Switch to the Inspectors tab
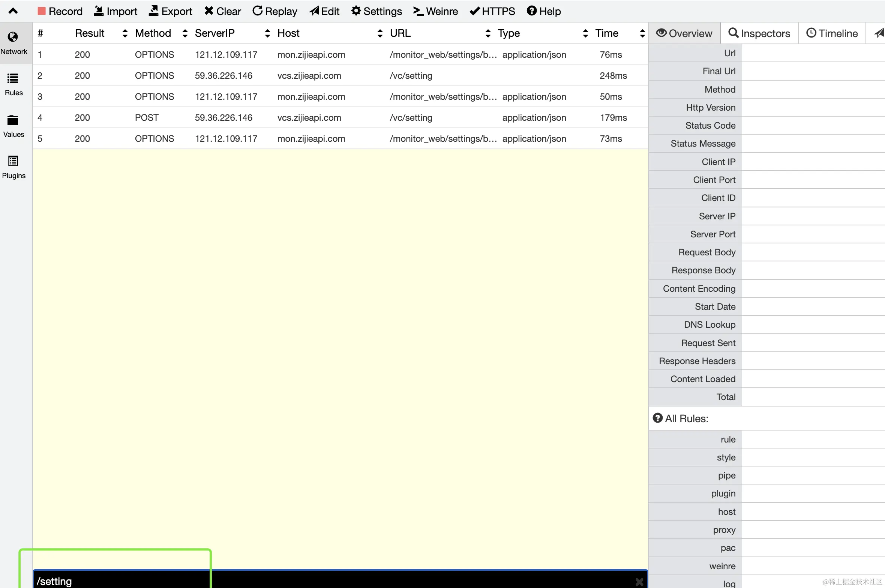The height and width of the screenshot is (588, 885). pos(759,33)
